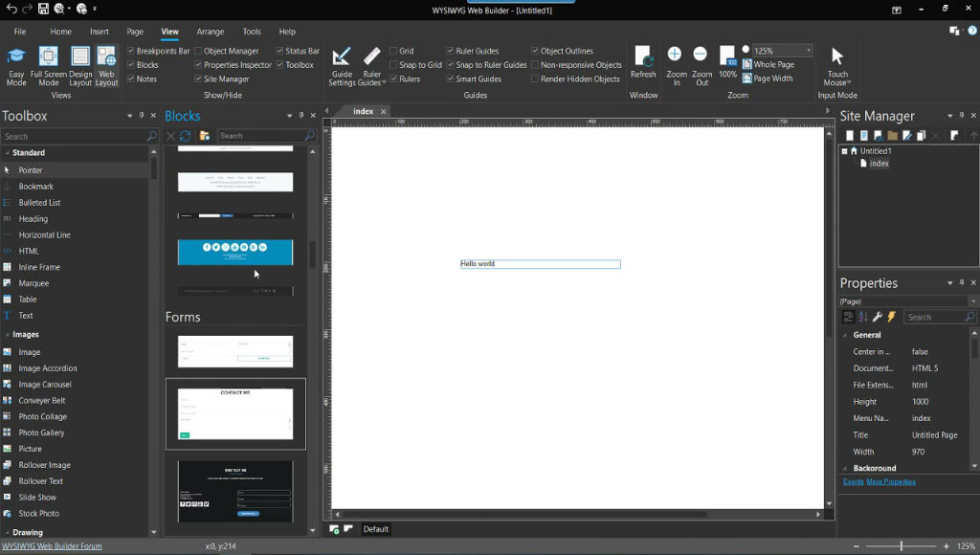Select the Contact Me form block thumbnail

coord(235,413)
